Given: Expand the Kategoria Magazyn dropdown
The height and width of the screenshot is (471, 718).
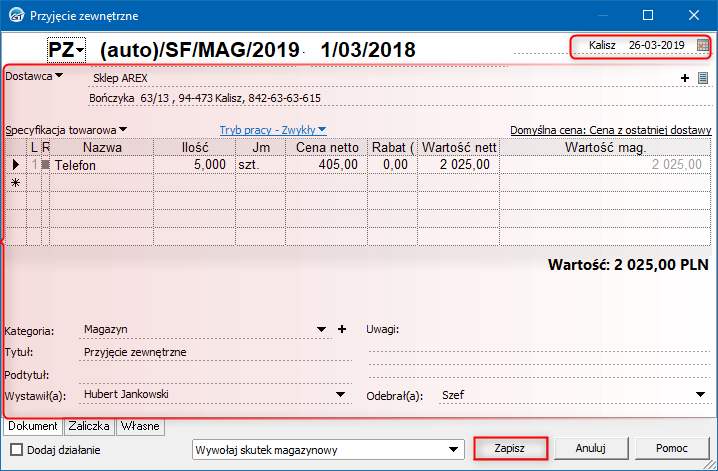Looking at the screenshot, I should [x=321, y=329].
